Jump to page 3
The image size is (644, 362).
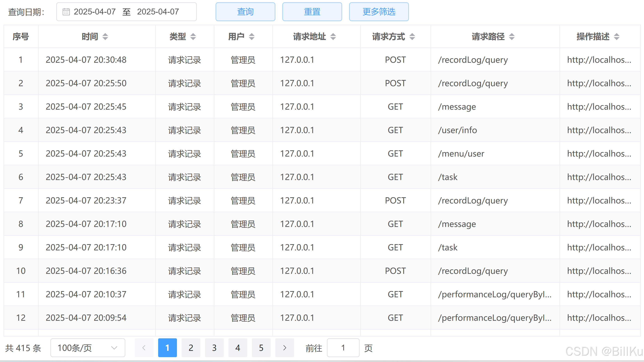tap(214, 348)
